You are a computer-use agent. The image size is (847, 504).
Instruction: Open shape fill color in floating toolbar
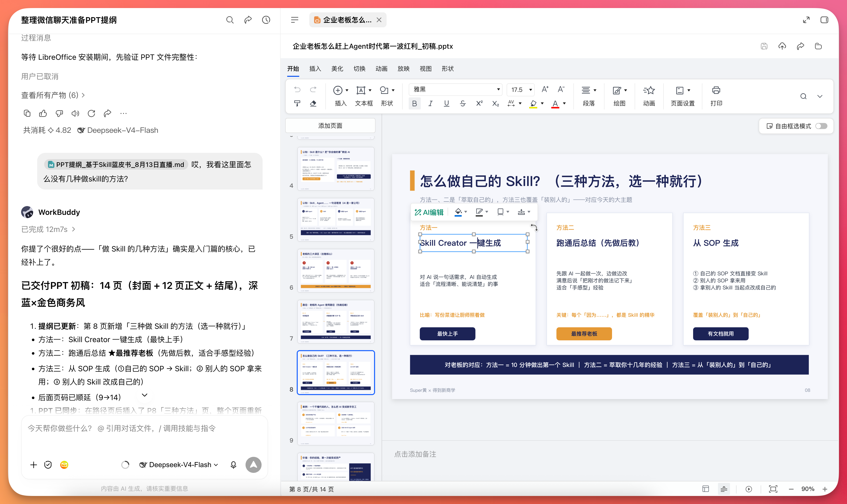pos(458,212)
